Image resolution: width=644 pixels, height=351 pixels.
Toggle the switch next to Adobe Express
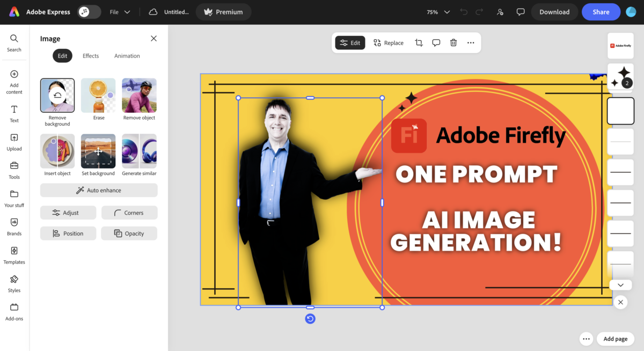click(89, 12)
